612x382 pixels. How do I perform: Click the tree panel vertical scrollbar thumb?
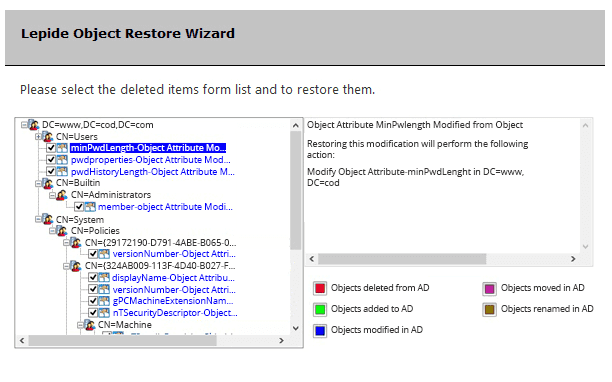coord(296,190)
